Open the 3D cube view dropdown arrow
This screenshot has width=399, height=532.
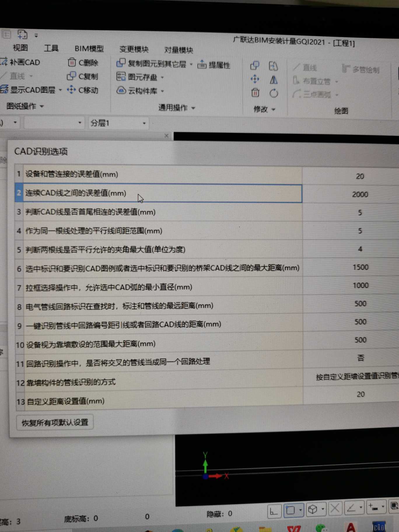tap(323, 509)
